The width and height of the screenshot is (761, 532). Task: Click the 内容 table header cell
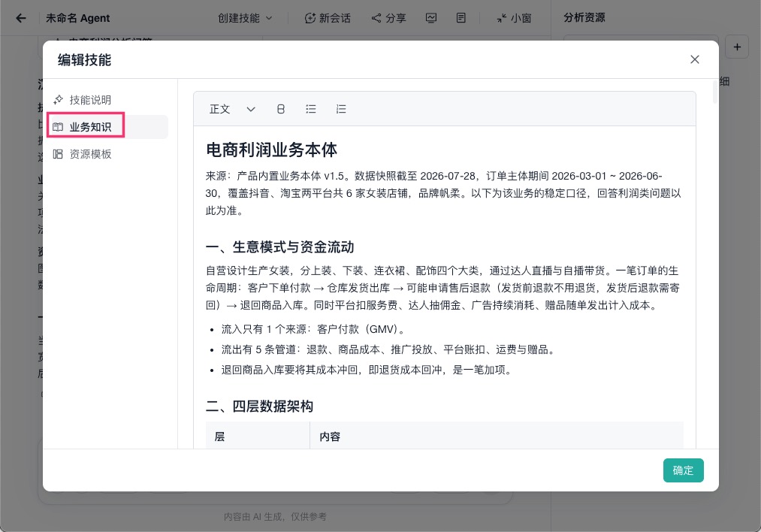click(x=497, y=437)
